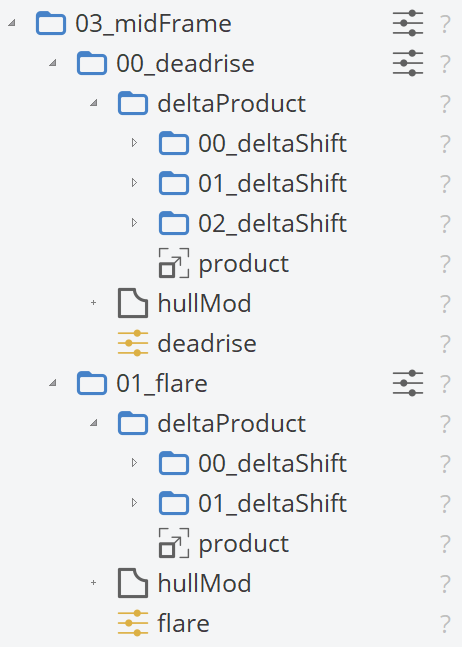Click question mark next to 03_midFrame
This screenshot has height=647, width=462.
click(445, 24)
